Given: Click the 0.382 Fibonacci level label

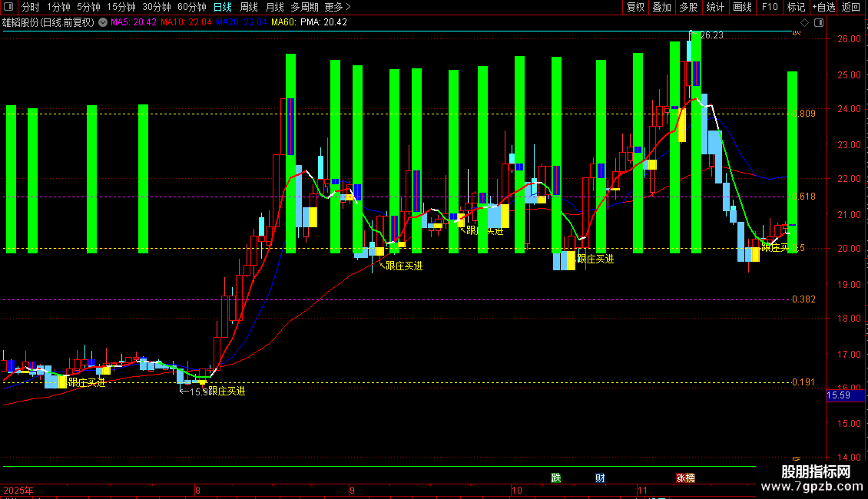Looking at the screenshot, I should pos(803,299).
